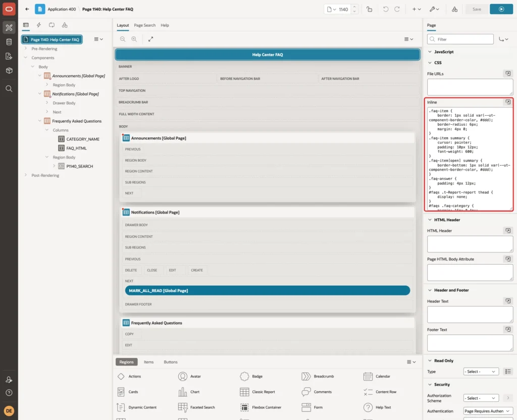Expand the Post-Rendering tree node
517x420 pixels.
coord(26,175)
